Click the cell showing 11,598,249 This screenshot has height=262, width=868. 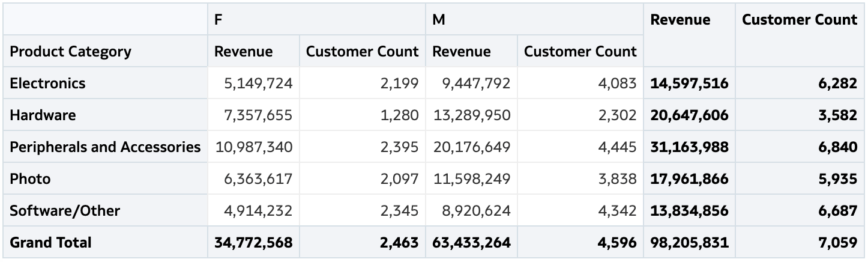[x=471, y=178]
